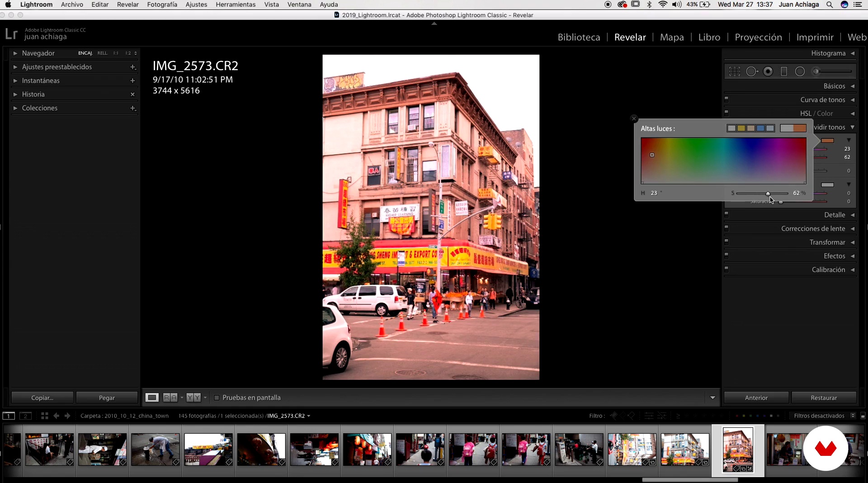Open main window display button 1
Screen dimensions: 868x483
[x=9, y=416]
